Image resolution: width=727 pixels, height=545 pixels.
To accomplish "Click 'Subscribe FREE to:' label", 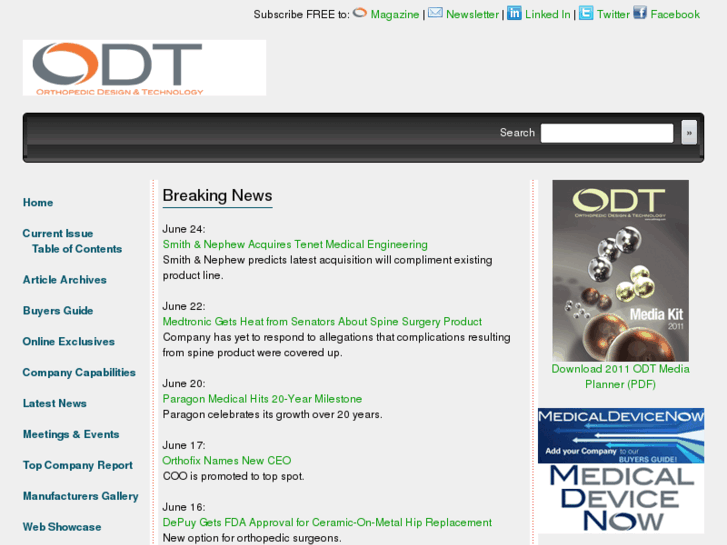I will coord(301,14).
